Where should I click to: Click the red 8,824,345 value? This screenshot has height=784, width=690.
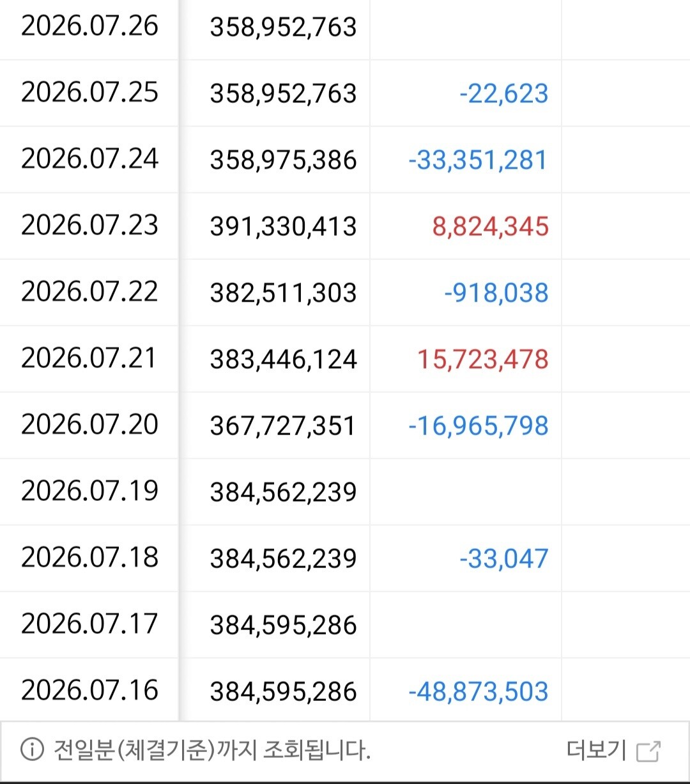(x=491, y=227)
